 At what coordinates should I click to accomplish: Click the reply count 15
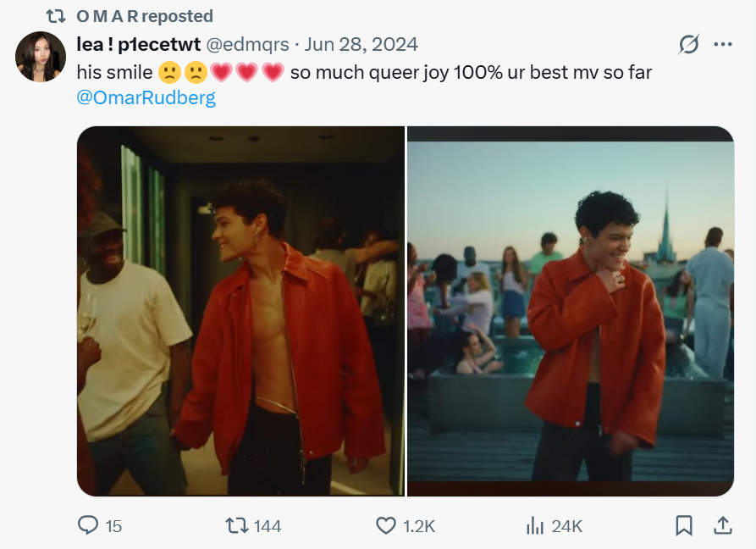click(113, 526)
